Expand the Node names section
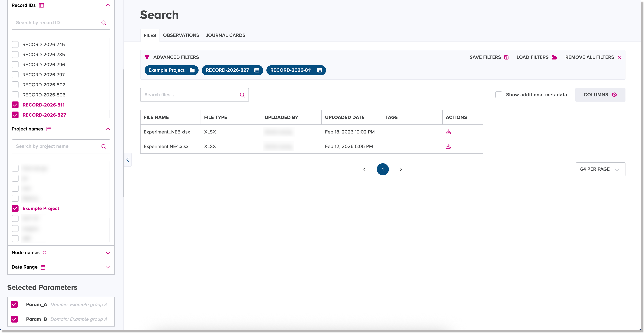This screenshot has width=644, height=333. pos(108,253)
